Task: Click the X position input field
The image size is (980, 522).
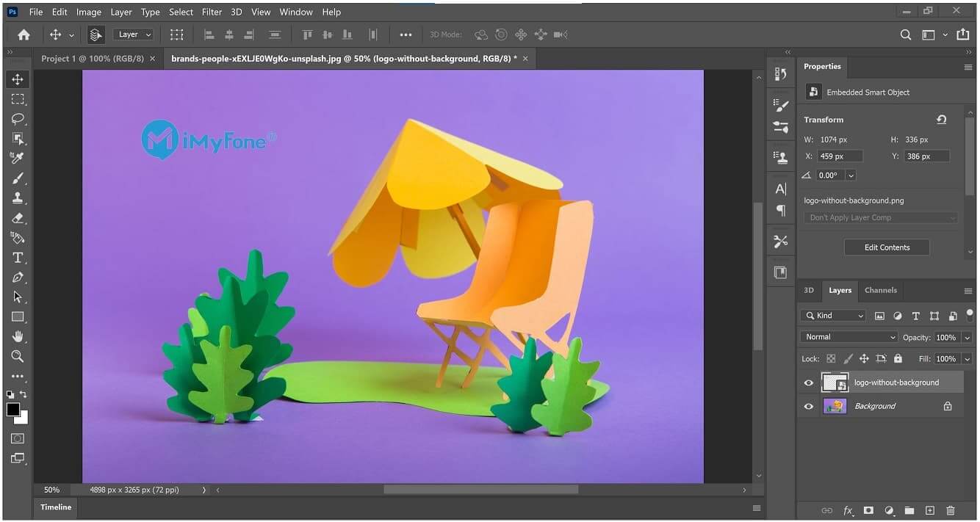Action: tap(840, 156)
